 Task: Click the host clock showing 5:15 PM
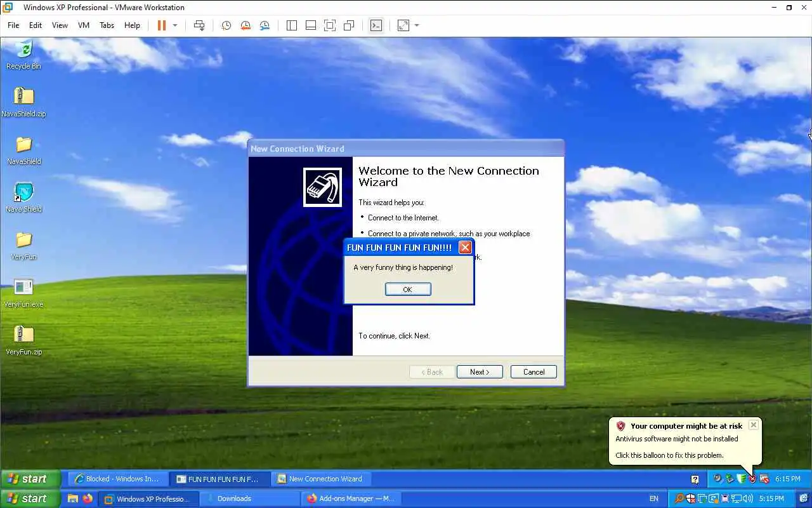pyautogui.click(x=771, y=498)
